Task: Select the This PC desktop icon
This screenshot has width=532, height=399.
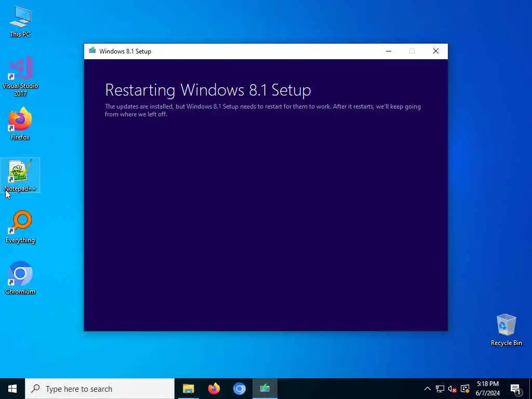Action: pyautogui.click(x=20, y=21)
